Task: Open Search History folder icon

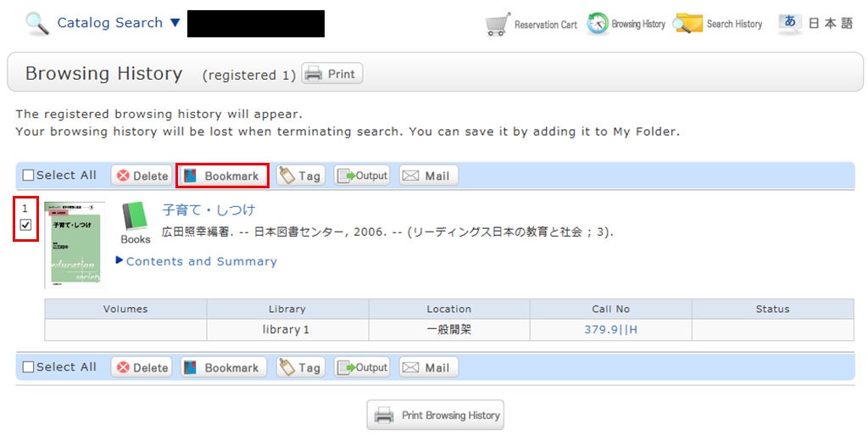Action: [687, 24]
